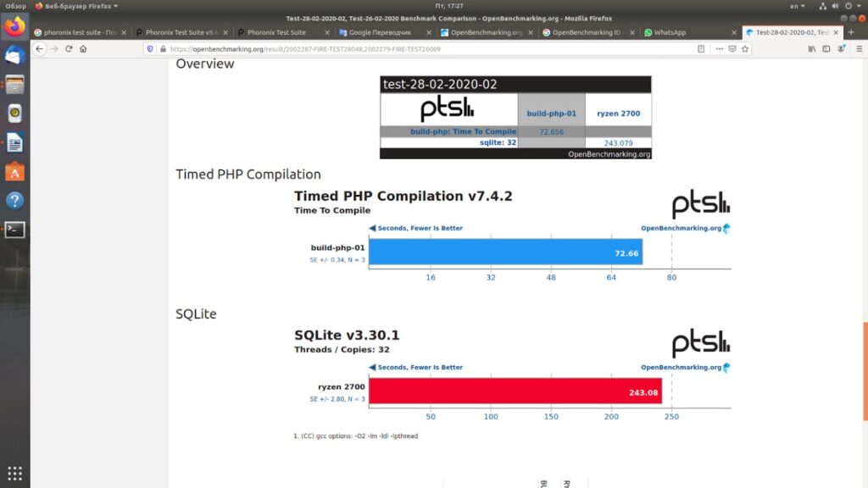Screen dimensions: 868x488
Task: Click the red ryzen 2700 bar
Action: (x=515, y=391)
